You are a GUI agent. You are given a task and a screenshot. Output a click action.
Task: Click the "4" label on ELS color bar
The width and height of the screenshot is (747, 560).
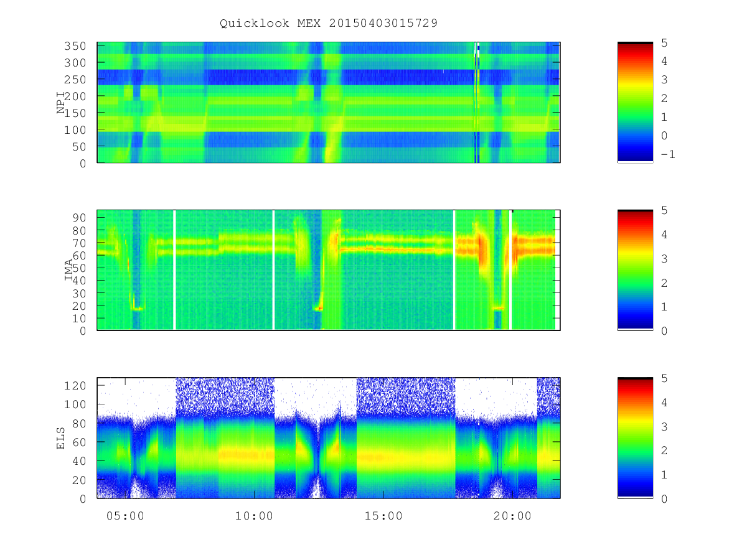(x=664, y=402)
